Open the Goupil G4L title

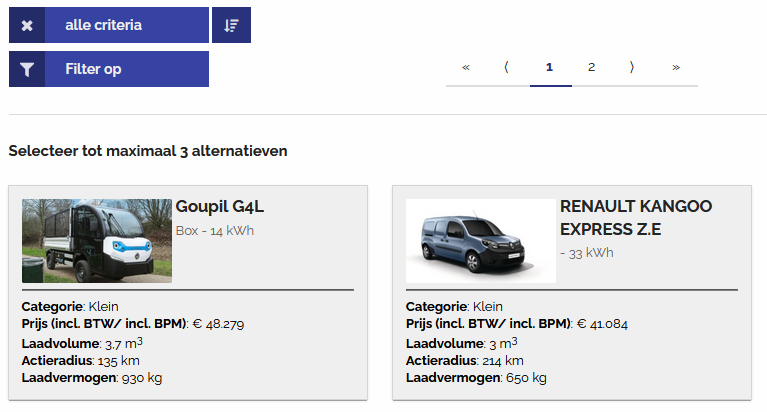tap(220, 207)
